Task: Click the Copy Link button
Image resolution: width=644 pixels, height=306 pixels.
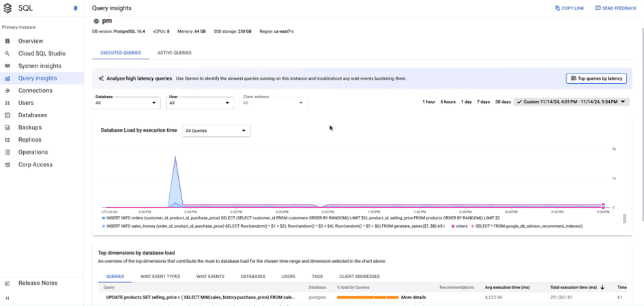Action: (570, 8)
